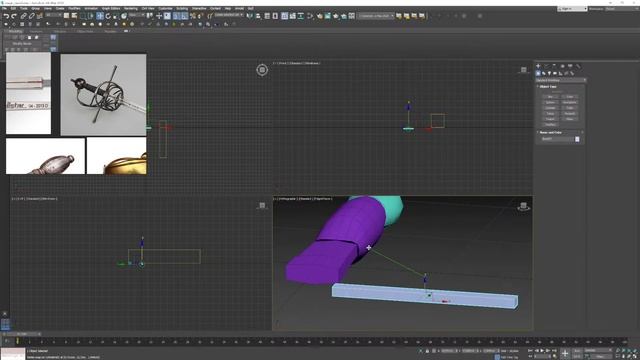Click the Undo arrow icon
This screenshot has width=640, height=360.
pyautogui.click(x=7, y=16)
